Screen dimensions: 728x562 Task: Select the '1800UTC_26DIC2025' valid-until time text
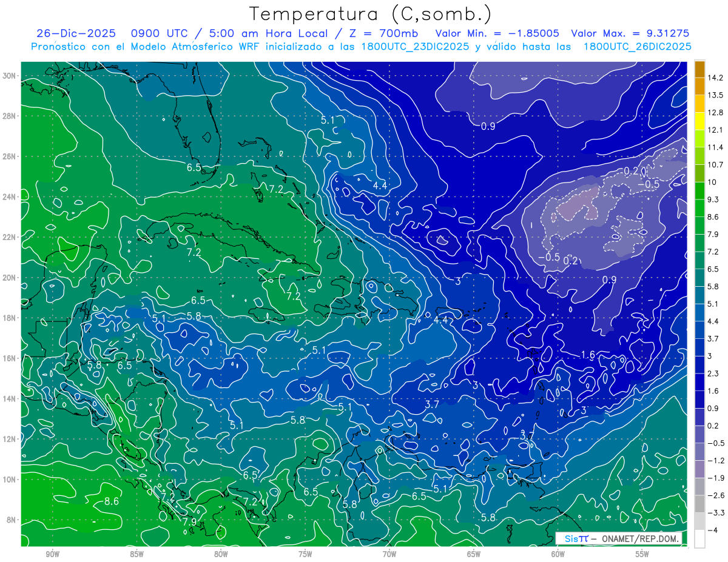click(x=637, y=47)
